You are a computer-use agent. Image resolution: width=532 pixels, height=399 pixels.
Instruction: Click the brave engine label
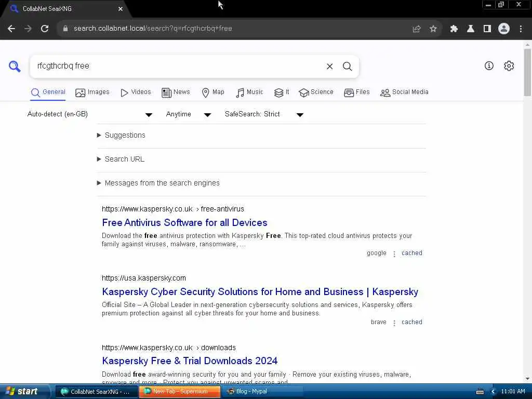point(379,322)
